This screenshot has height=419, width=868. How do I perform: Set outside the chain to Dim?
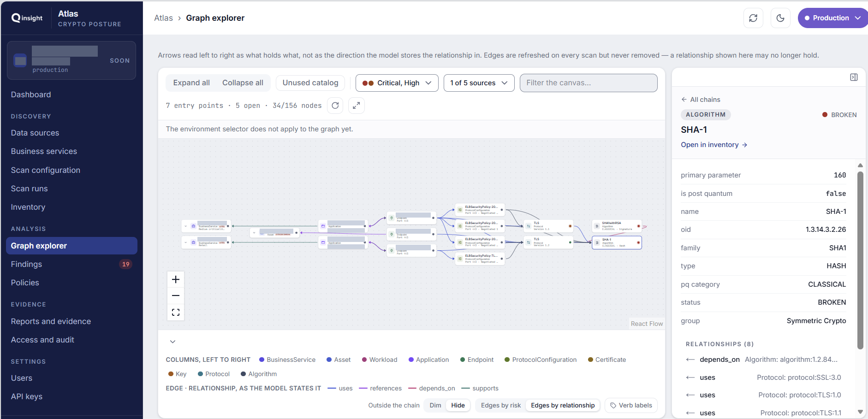(435, 405)
